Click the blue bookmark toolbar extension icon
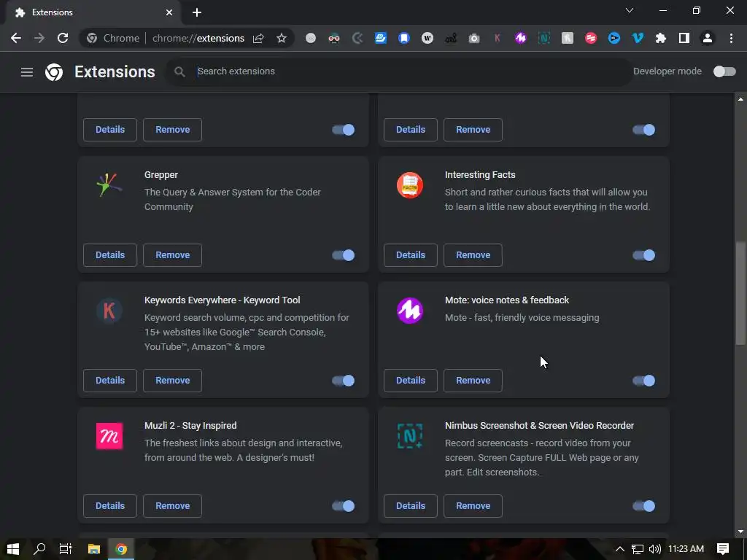Image resolution: width=747 pixels, height=560 pixels. 404,38
